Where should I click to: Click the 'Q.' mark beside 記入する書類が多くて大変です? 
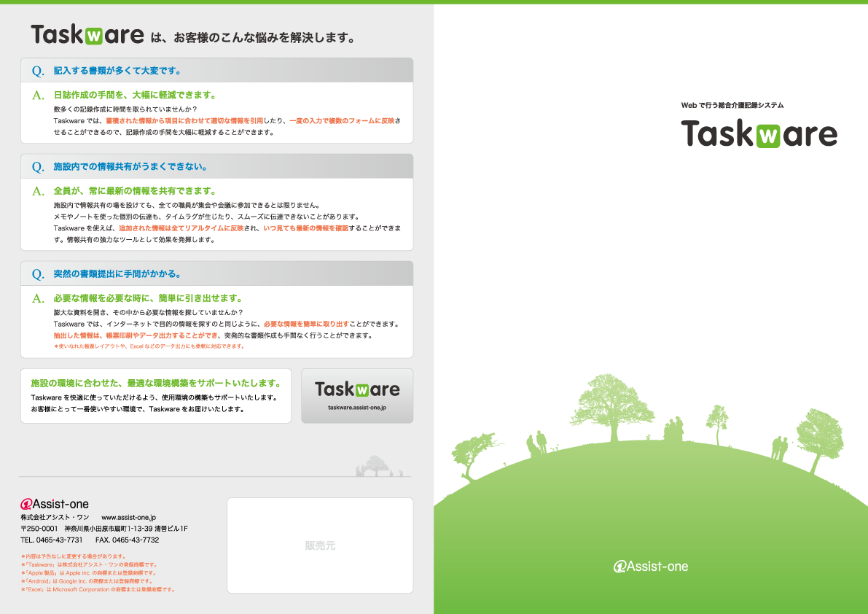38,71
